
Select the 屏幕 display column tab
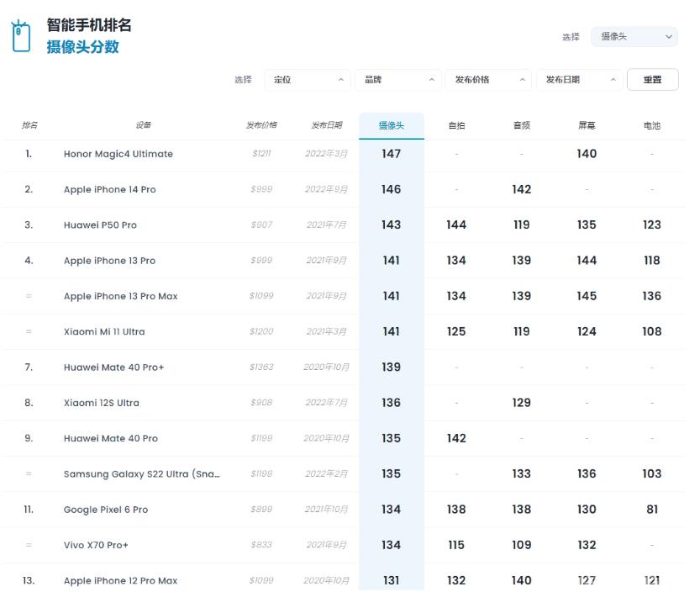point(587,125)
